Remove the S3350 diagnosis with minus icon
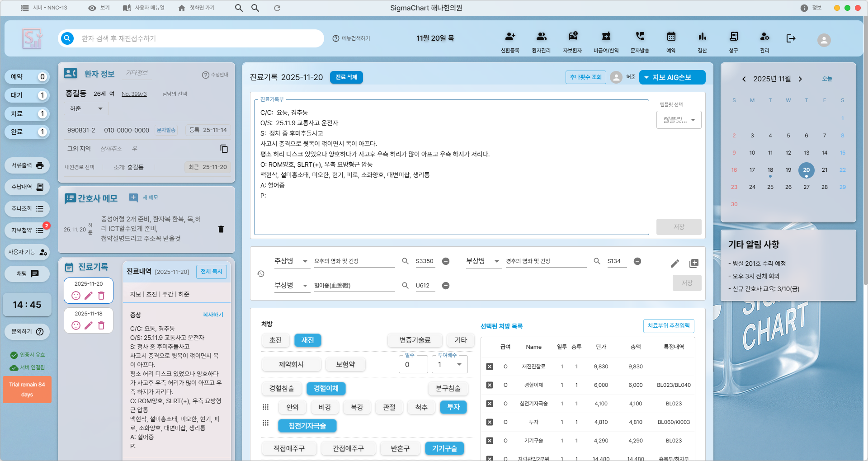The image size is (868, 461). 446,261
